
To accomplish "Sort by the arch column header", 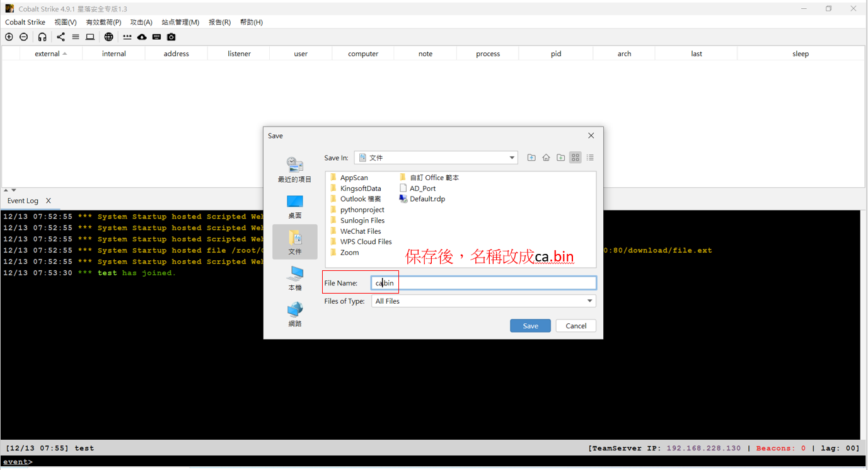I will [624, 54].
